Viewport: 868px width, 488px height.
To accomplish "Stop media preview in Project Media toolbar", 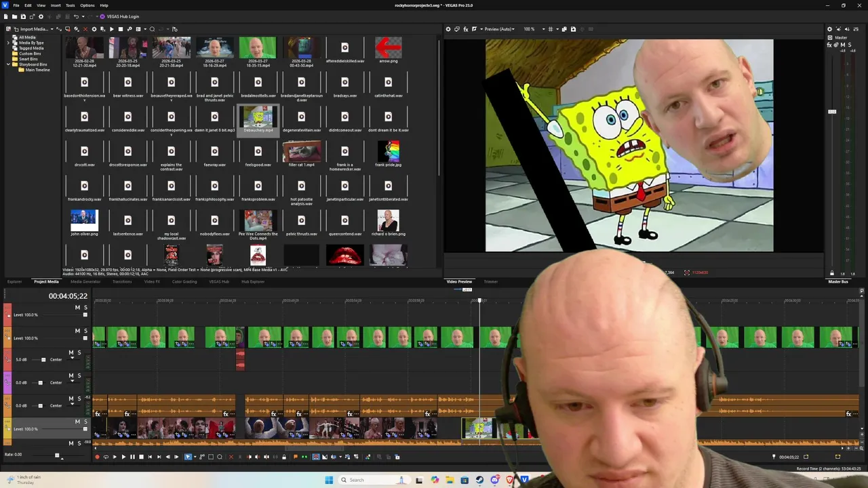I will (x=121, y=29).
